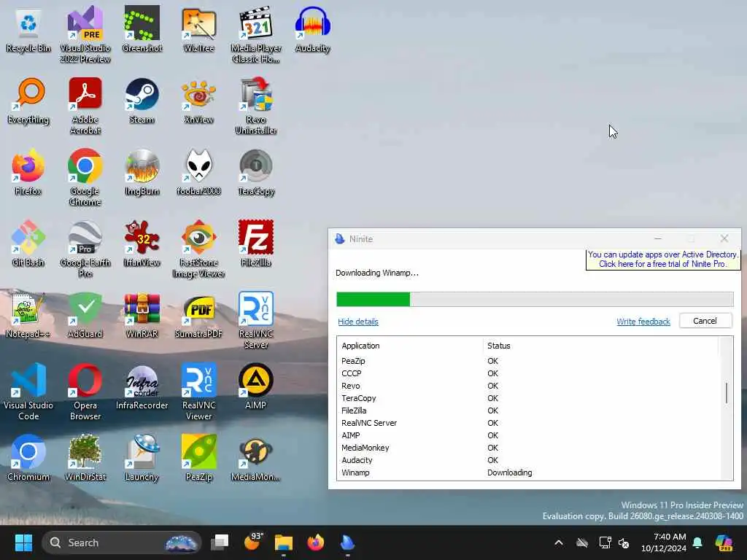
Task: Select the AdGuard desktop icon
Action: pos(85,316)
